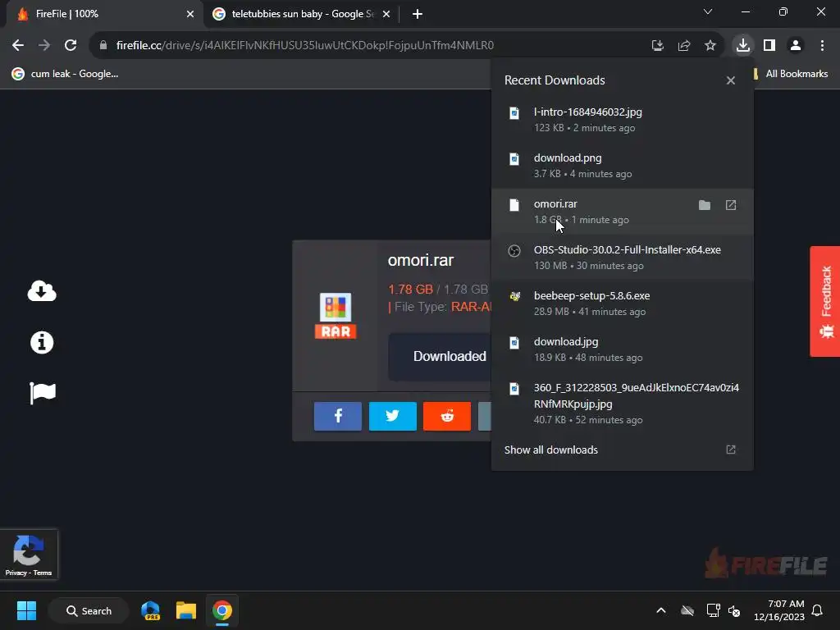Bookmark this page with the star icon
This screenshot has width=840, height=630.
click(x=710, y=45)
